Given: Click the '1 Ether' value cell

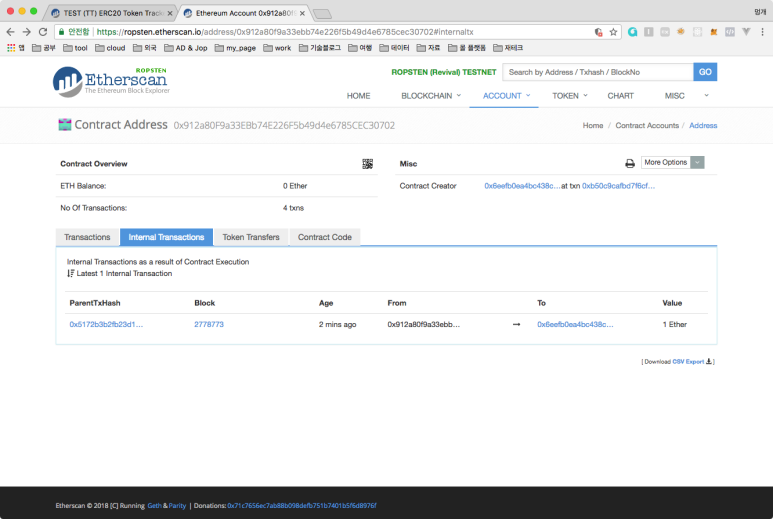Looking at the screenshot, I should (x=674, y=324).
